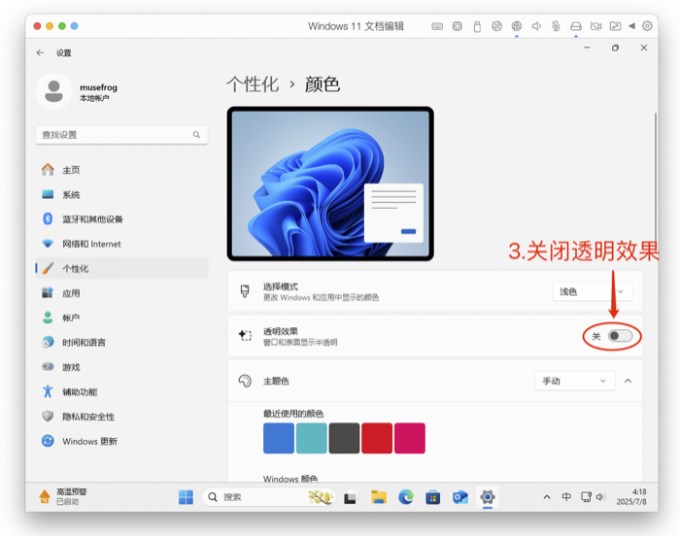
Task: Click the shared folder picture icon in toolbar
Action: coord(615,26)
